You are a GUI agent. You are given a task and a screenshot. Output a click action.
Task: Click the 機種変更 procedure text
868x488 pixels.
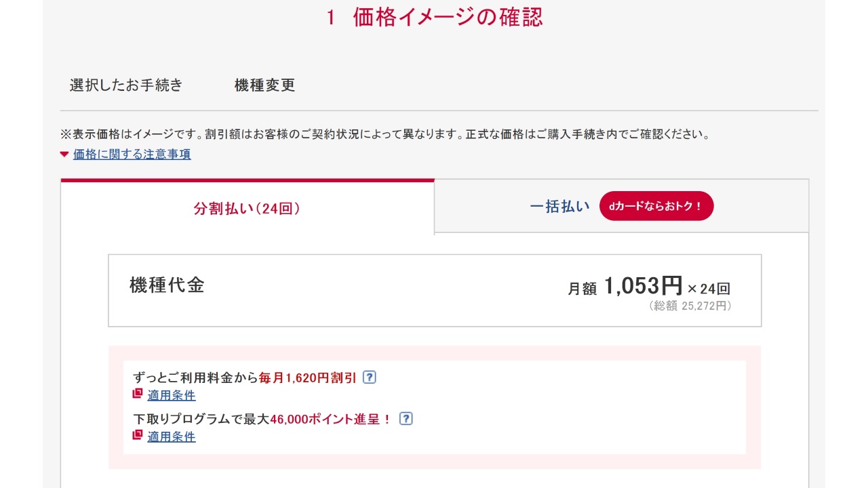(264, 85)
